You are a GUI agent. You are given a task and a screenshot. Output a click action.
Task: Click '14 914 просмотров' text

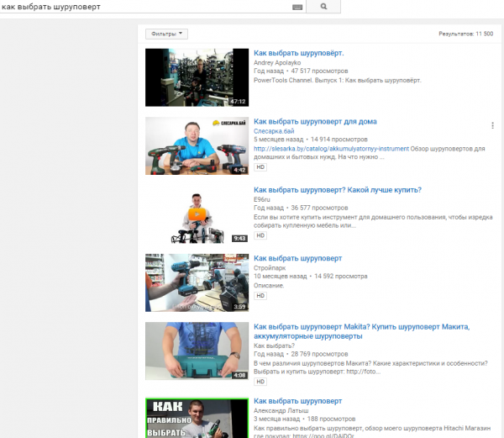pos(339,140)
